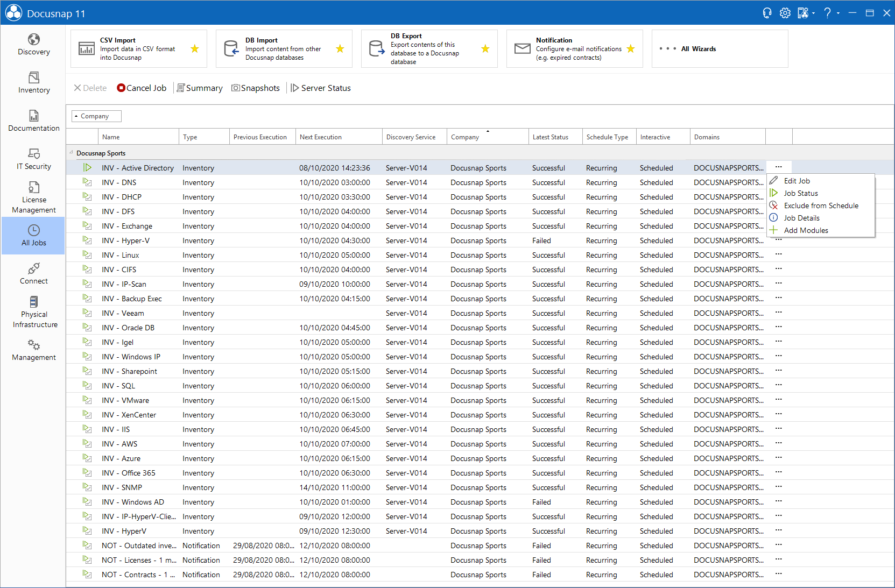Open the Documentation section

(33, 121)
